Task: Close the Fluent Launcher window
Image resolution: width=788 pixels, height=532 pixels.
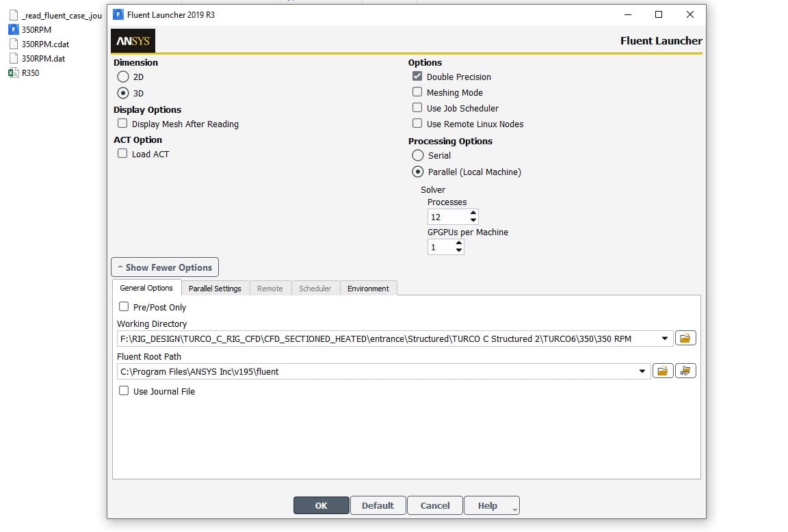Action: (x=690, y=14)
